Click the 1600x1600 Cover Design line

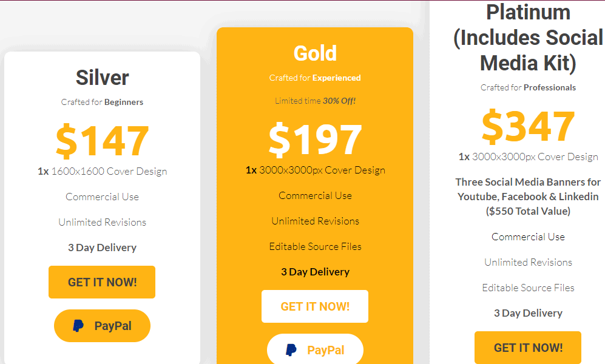[x=102, y=171]
